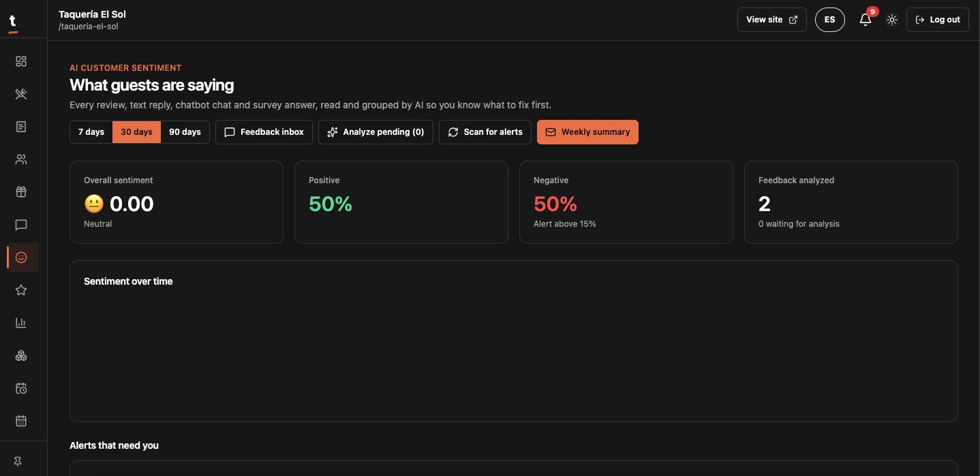The width and height of the screenshot is (980, 476).
Task: Open the menu utensils icon in sidebar
Action: (x=21, y=94)
